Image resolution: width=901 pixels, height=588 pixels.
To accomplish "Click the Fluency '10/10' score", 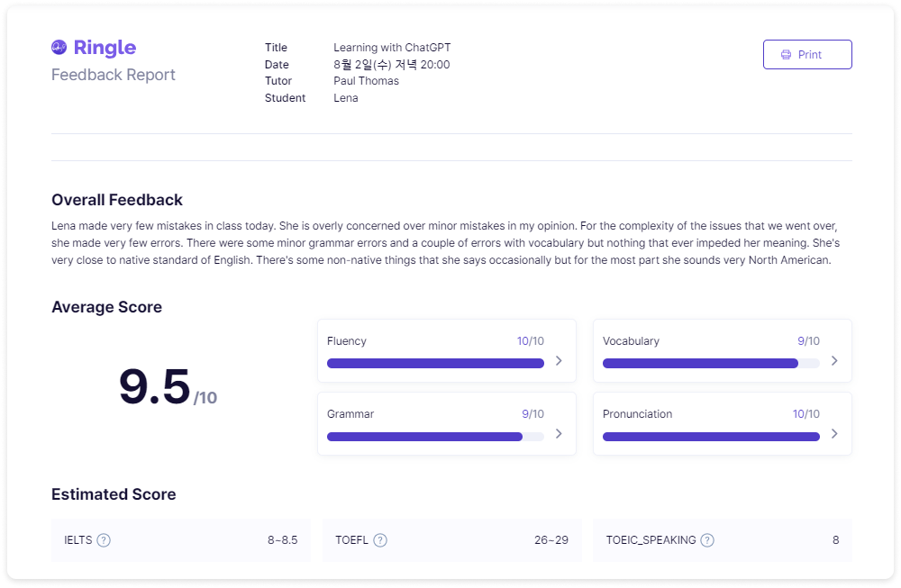I will pyautogui.click(x=531, y=341).
